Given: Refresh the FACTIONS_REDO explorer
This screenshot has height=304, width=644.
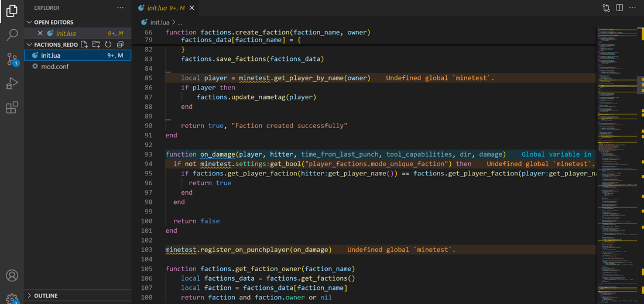Looking at the screenshot, I should (x=108, y=44).
